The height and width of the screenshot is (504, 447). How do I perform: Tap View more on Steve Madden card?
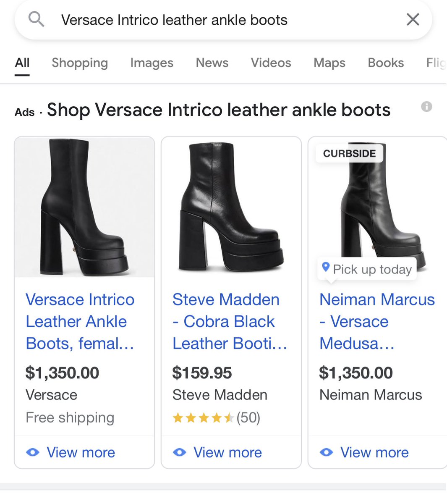(x=227, y=452)
